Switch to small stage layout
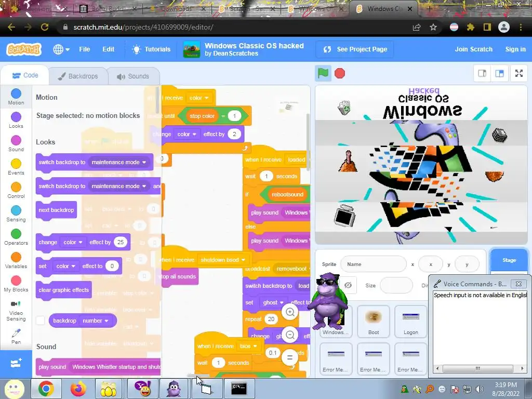 (x=482, y=73)
